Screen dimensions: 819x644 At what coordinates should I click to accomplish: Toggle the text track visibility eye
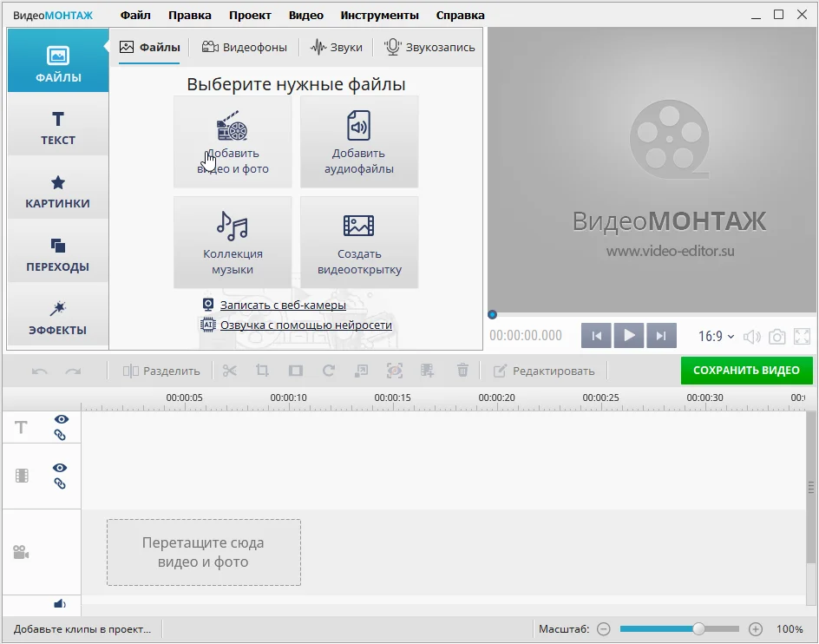(x=60, y=418)
